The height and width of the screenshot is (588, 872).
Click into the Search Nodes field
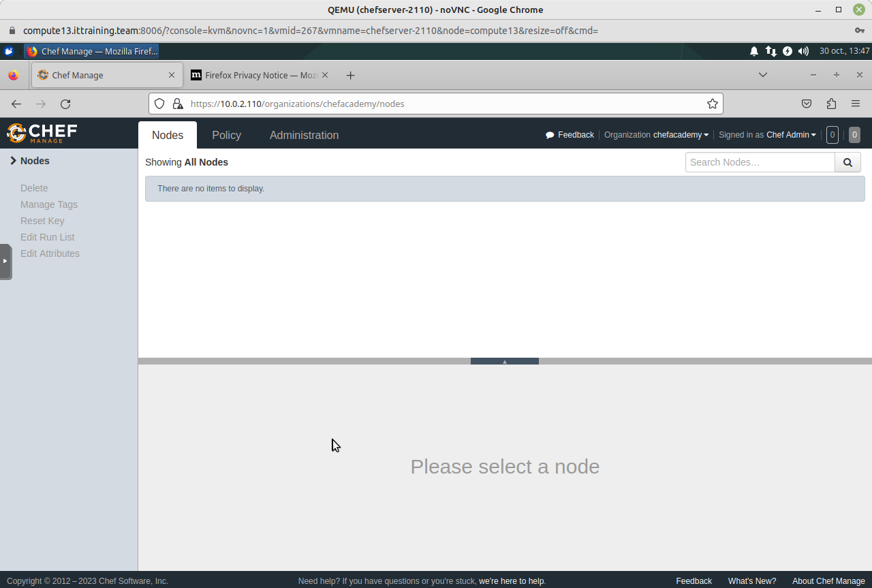[x=760, y=162]
